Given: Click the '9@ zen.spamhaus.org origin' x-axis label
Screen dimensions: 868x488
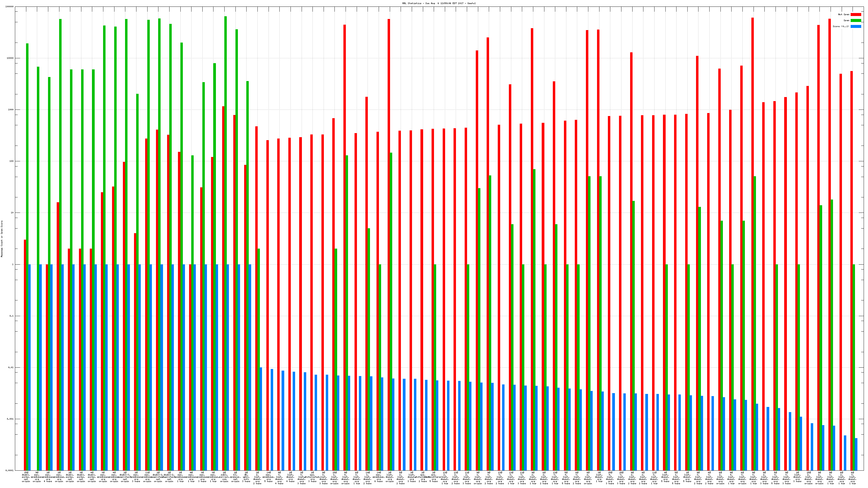Looking at the screenshot, I should 37,477.
